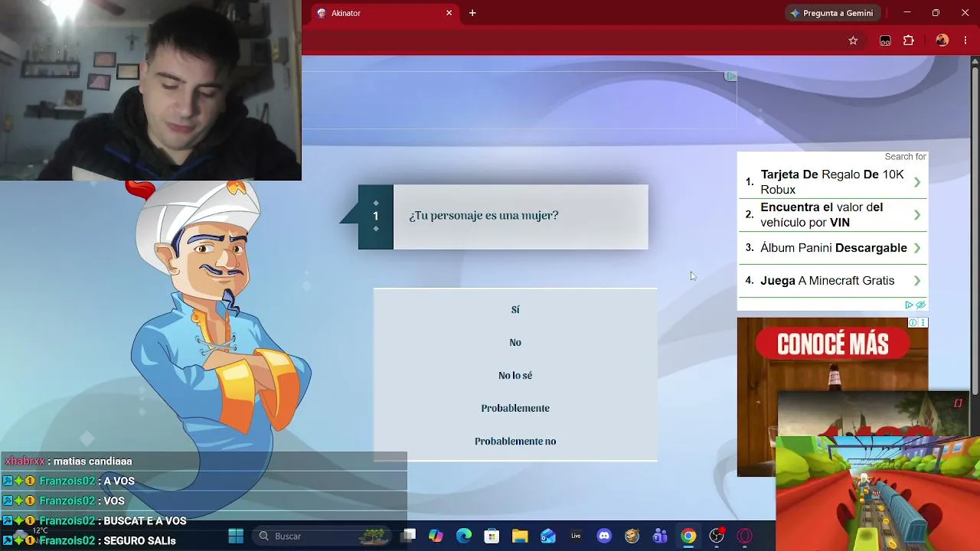Hide the search ads via eye icon
Screen dimensions: 980x551
coord(921,305)
